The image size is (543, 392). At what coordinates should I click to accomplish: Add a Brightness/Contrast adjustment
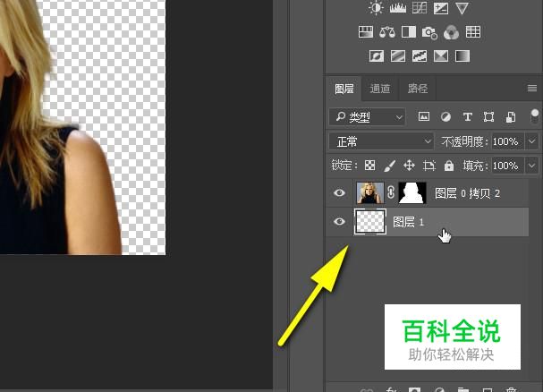point(376,8)
